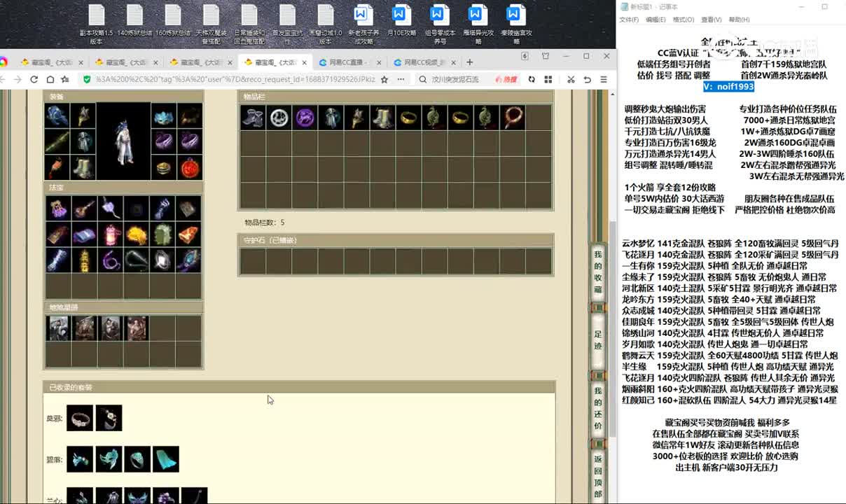846x504 pixels.
Task: Select the pale boots in the inventory row
Action: 383,118
